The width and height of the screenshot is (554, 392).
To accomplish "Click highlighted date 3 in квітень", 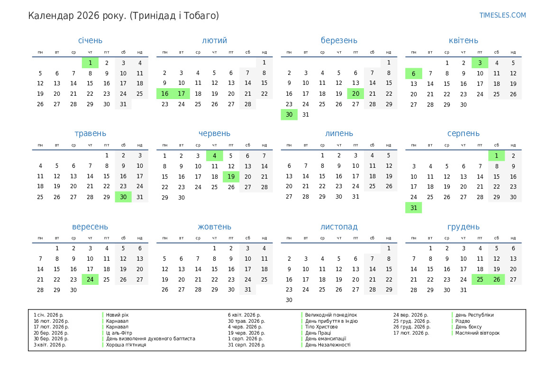I will coord(480,63).
